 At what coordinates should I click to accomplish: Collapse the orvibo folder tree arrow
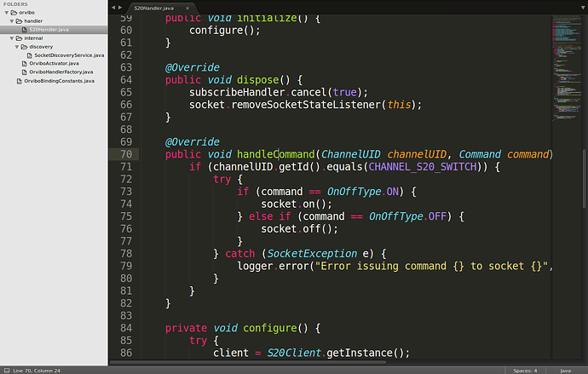coord(6,13)
